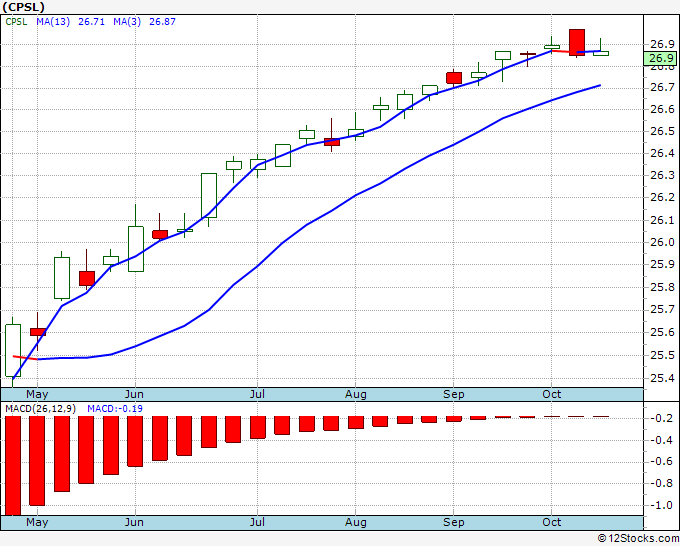
Task: Click the 25.9 price axis label
Action: point(662,264)
